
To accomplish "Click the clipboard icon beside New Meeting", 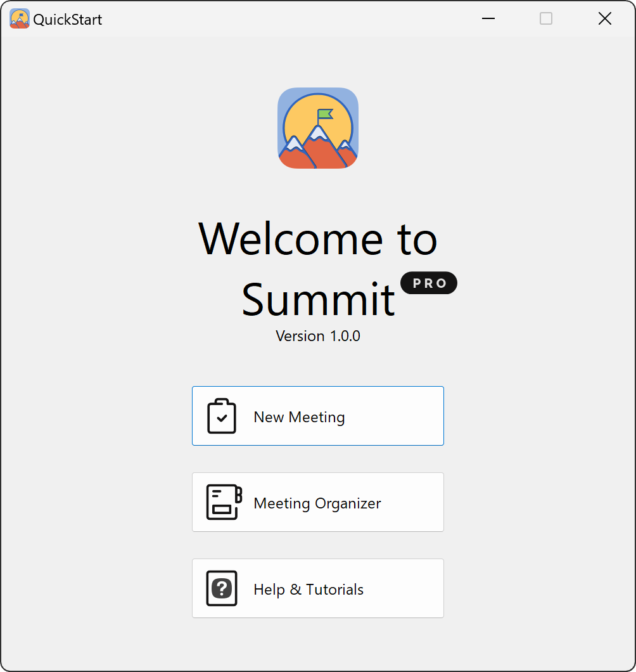I will (x=221, y=416).
